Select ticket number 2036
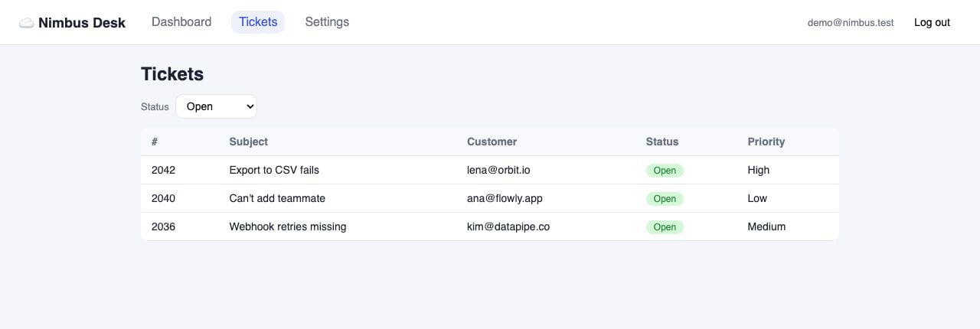Image resolution: width=980 pixels, height=329 pixels. [163, 226]
